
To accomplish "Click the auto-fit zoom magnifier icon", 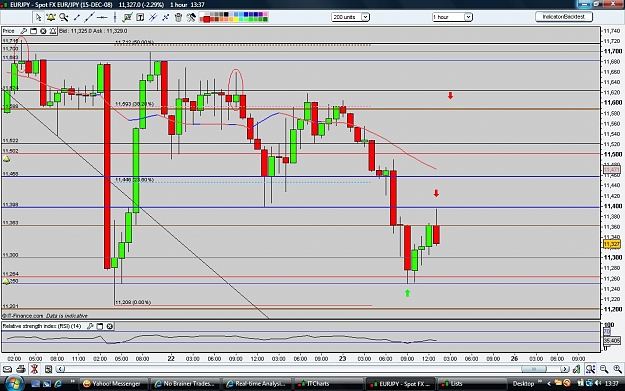I will (x=590, y=369).
